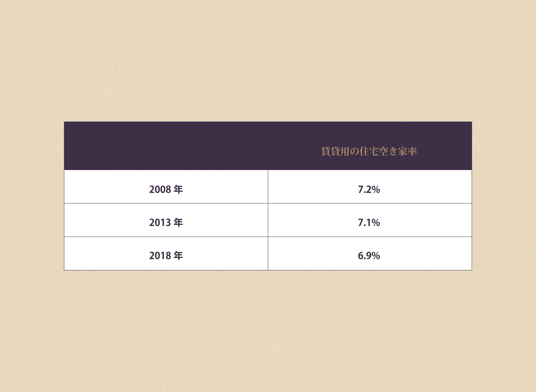Image resolution: width=536 pixels, height=392 pixels.
Task: Click the percent sign in 6.9%
Action: point(376,256)
